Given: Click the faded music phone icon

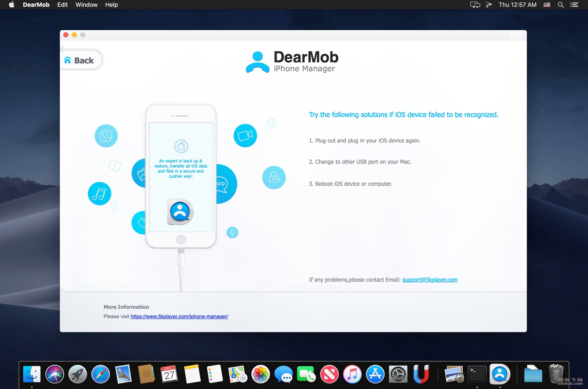Looking at the screenshot, I should pyautogui.click(x=114, y=207).
